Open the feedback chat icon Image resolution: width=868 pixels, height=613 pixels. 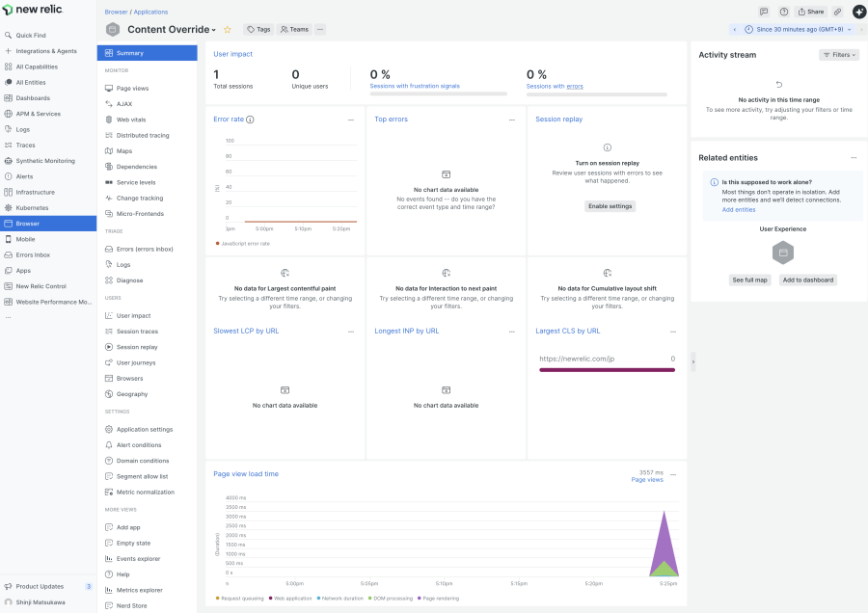(x=764, y=12)
